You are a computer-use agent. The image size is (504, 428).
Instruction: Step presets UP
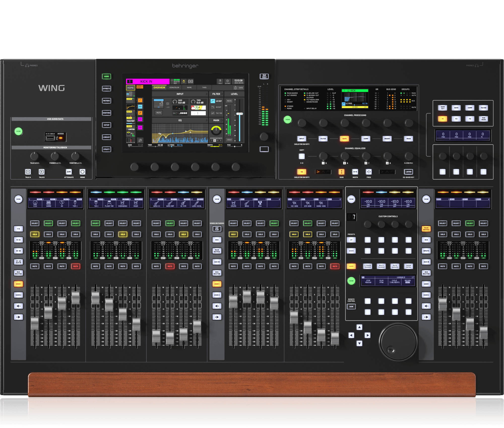tap(351, 240)
